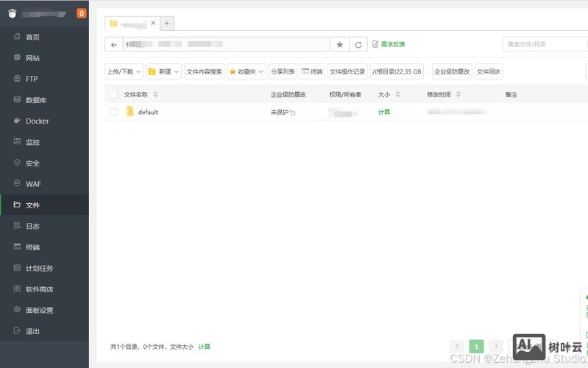Click the 退出 logout icon
Image resolution: width=588 pixels, height=368 pixels.
click(17, 330)
